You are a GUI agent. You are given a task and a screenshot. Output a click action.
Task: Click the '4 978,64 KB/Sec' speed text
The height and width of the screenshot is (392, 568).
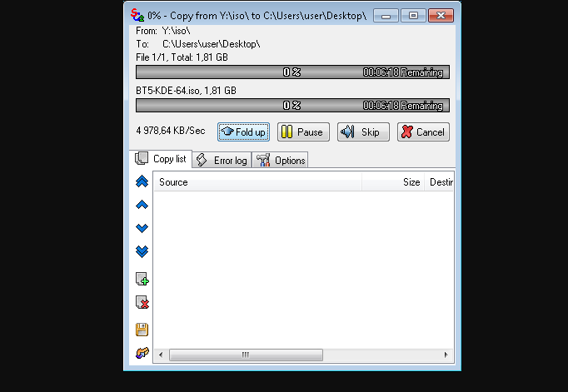(171, 131)
